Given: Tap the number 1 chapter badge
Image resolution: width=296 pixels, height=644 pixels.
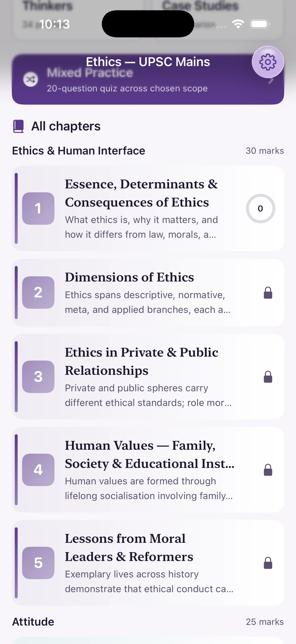Looking at the screenshot, I should 38,209.
